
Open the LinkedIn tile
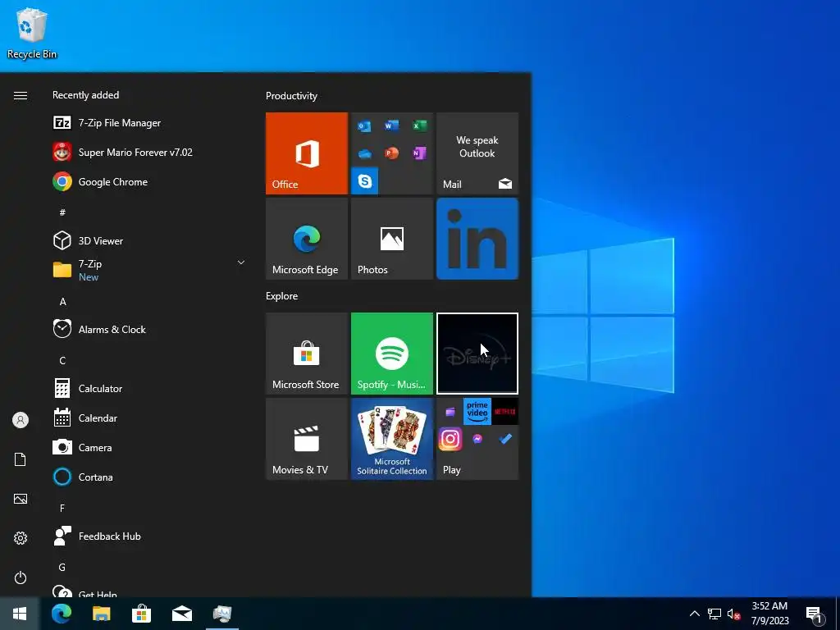(477, 239)
